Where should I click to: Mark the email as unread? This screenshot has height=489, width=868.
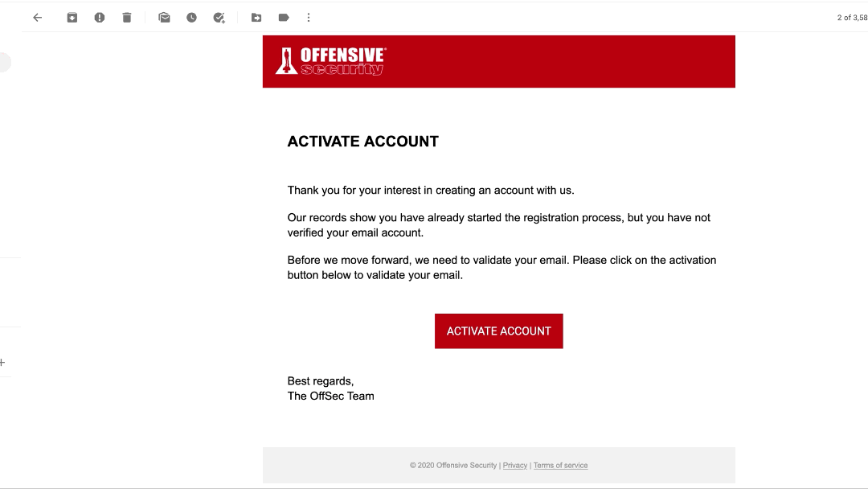tap(164, 18)
